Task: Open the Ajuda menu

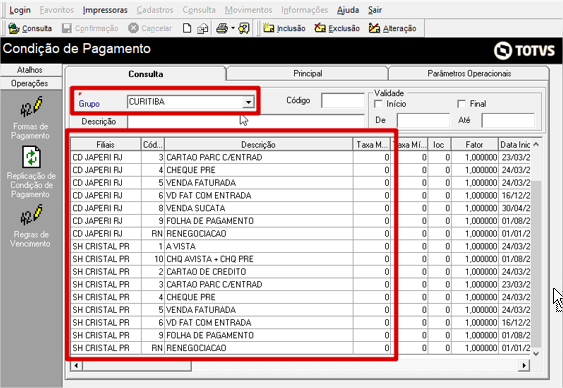Action: pyautogui.click(x=348, y=10)
